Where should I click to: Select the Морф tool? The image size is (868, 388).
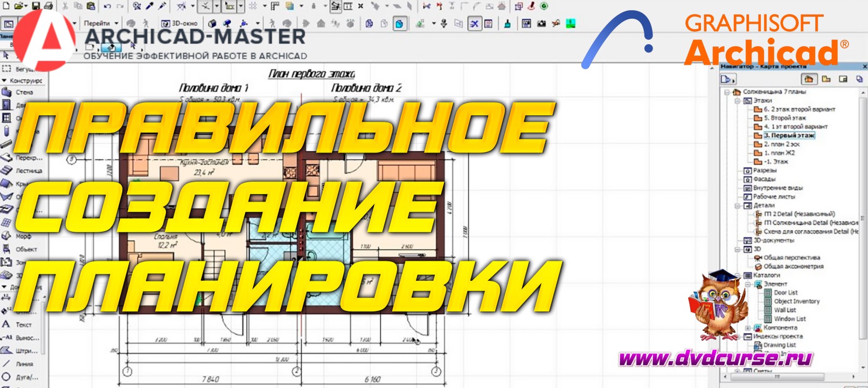(x=16, y=236)
